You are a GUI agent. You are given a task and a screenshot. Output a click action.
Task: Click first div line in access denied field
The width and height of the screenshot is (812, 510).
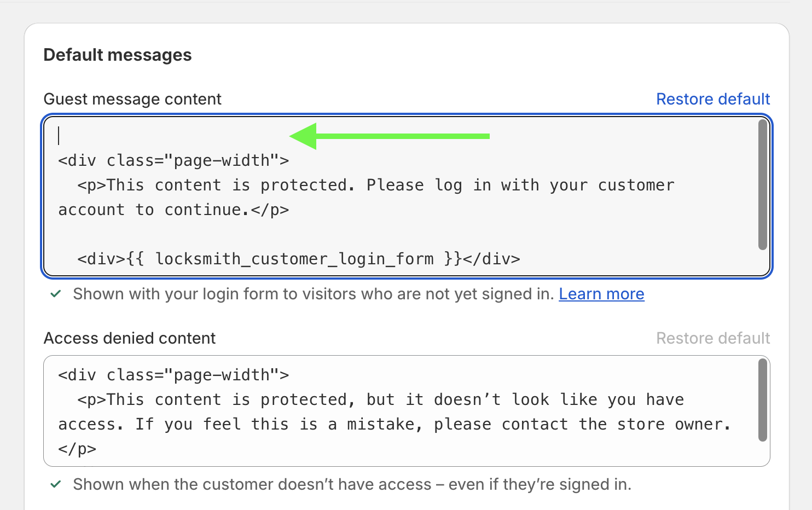[173, 375]
